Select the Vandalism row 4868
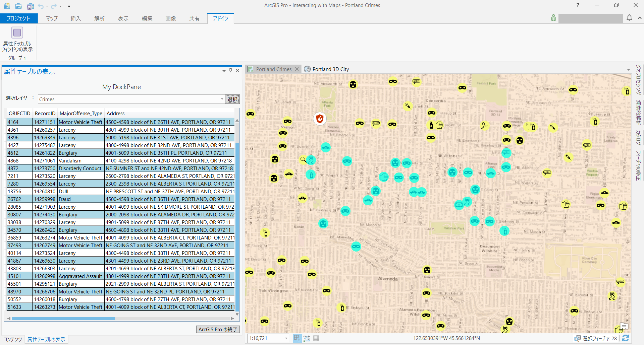The width and height of the screenshot is (644, 345). (121, 161)
